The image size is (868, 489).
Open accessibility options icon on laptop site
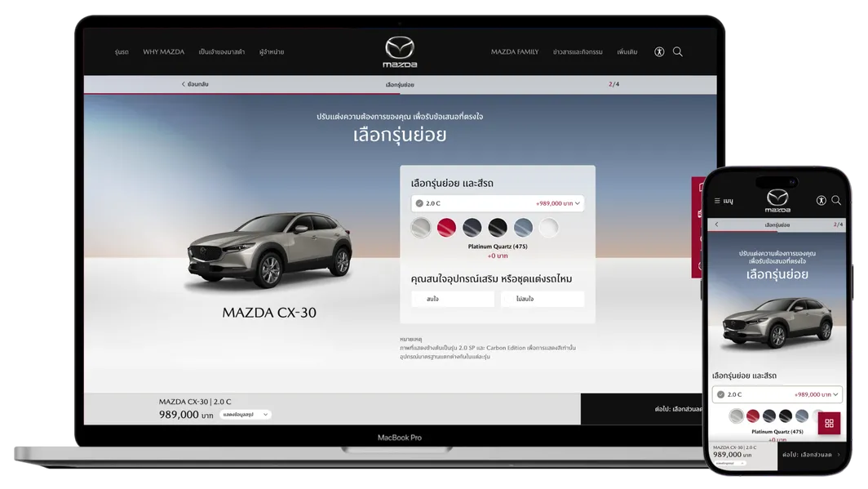click(659, 51)
